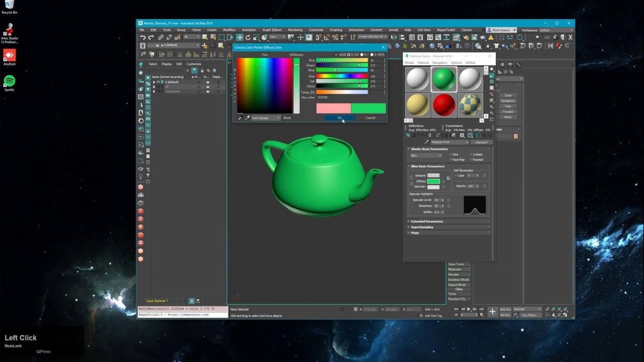
Task: Select the 0-100% range radio button
Action: pos(372,54)
